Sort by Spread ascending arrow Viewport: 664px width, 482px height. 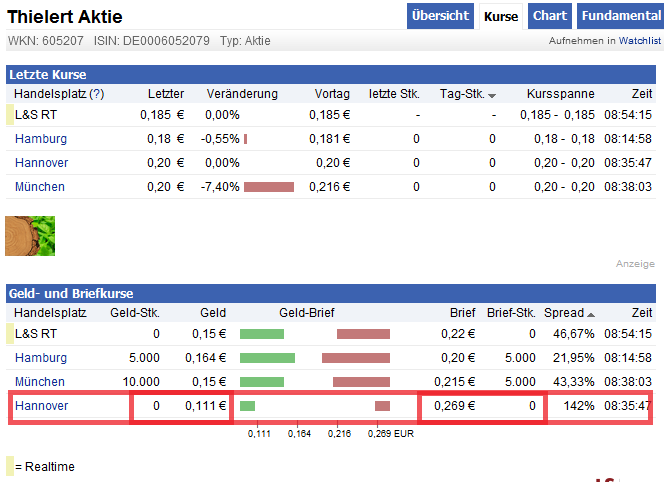591,315
